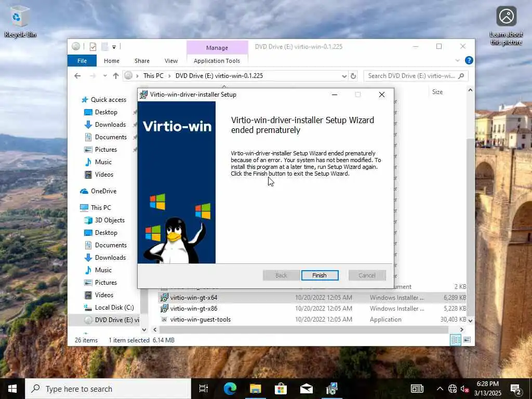532x399 pixels.
Task: Open Downloads under This PC
Action: [x=110, y=258]
